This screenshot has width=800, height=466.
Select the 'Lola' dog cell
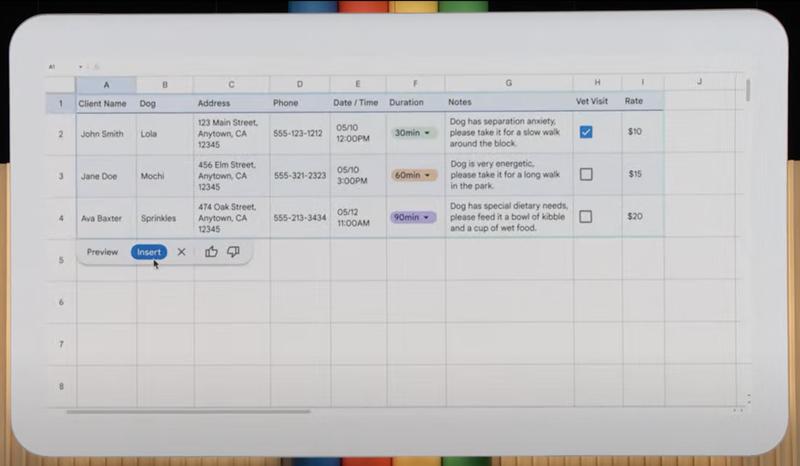(165, 134)
